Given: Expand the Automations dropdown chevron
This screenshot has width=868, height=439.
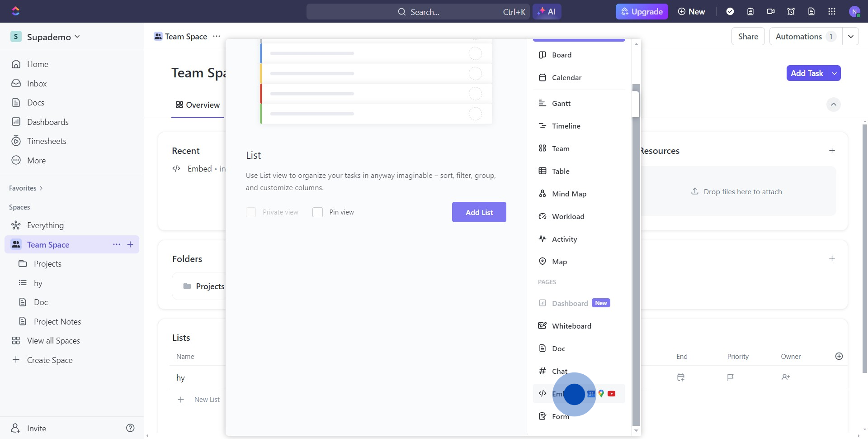Looking at the screenshot, I should (851, 37).
